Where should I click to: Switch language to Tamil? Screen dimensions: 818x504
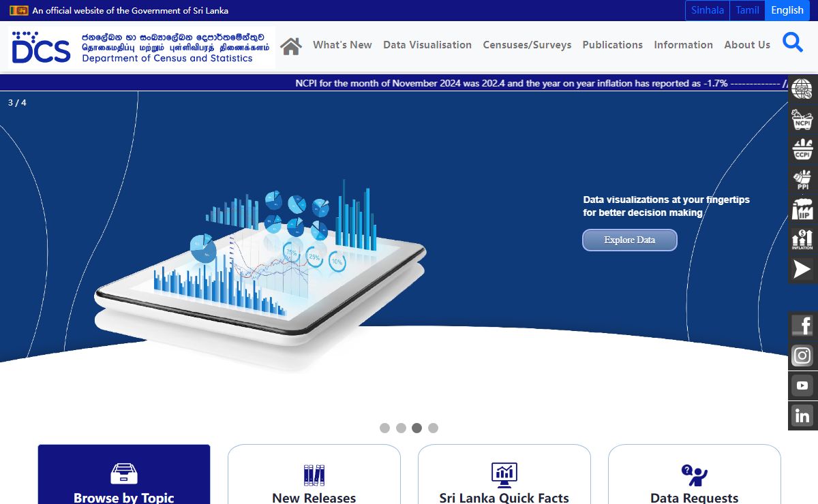click(x=747, y=10)
